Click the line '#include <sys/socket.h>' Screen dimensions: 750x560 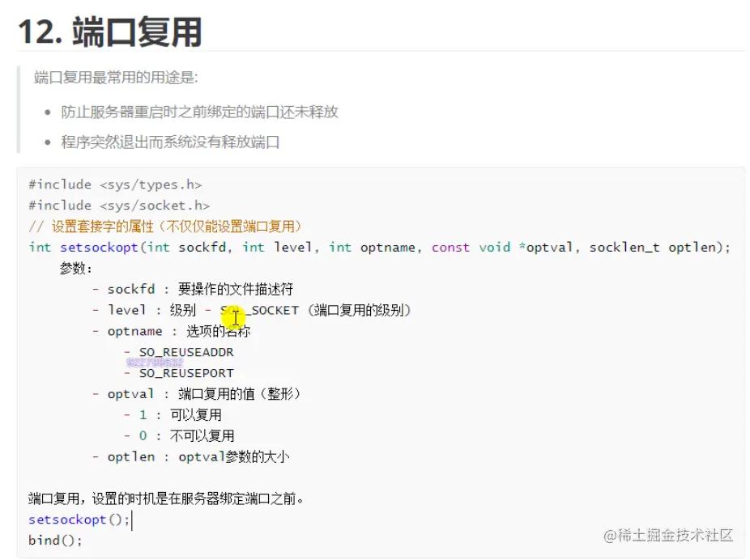click(119, 206)
